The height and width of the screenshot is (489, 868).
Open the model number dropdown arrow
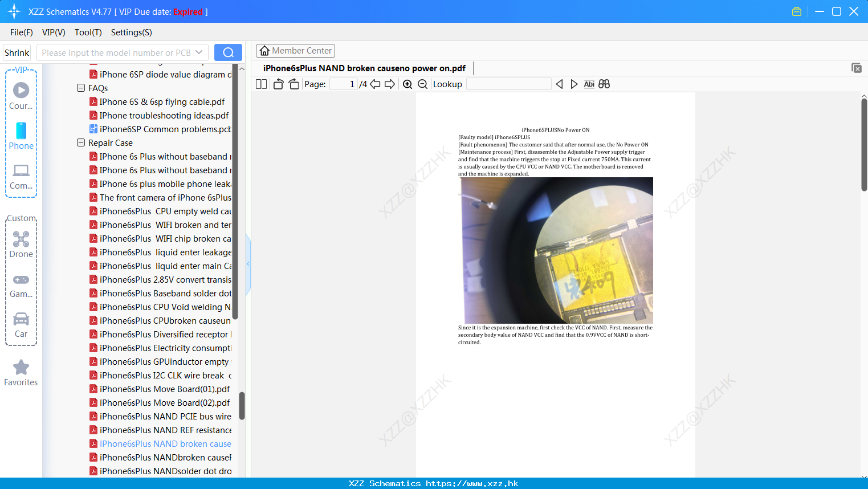click(x=199, y=52)
